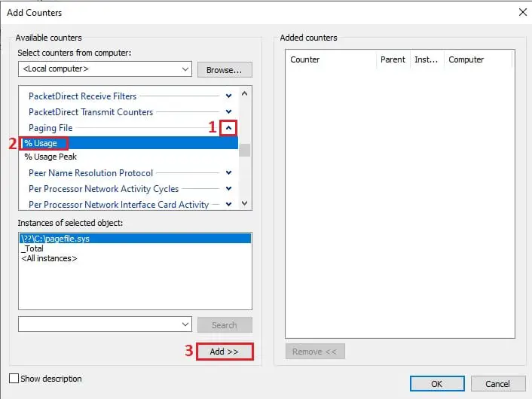Expand Per Processor Network Activity Cycles
This screenshot has height=399, width=532.
(228, 188)
